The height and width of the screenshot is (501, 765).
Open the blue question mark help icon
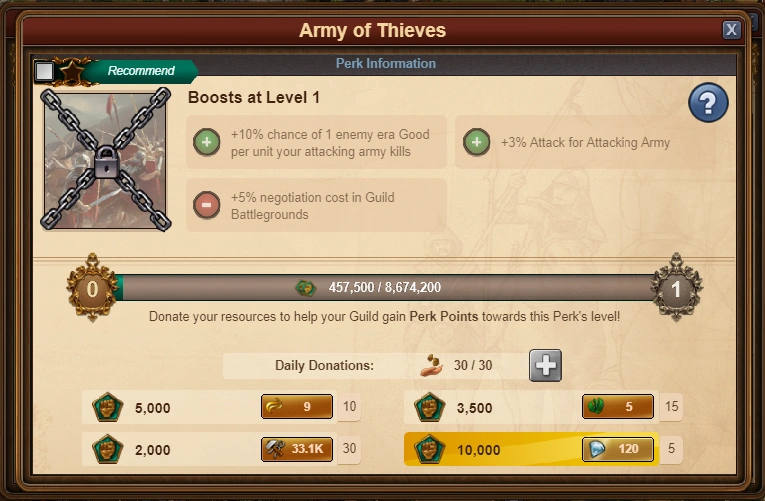pyautogui.click(x=708, y=102)
